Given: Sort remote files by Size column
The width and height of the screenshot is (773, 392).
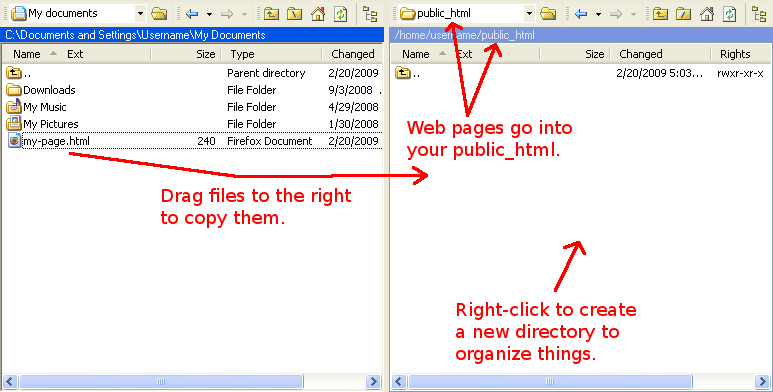Looking at the screenshot, I should [x=595, y=54].
